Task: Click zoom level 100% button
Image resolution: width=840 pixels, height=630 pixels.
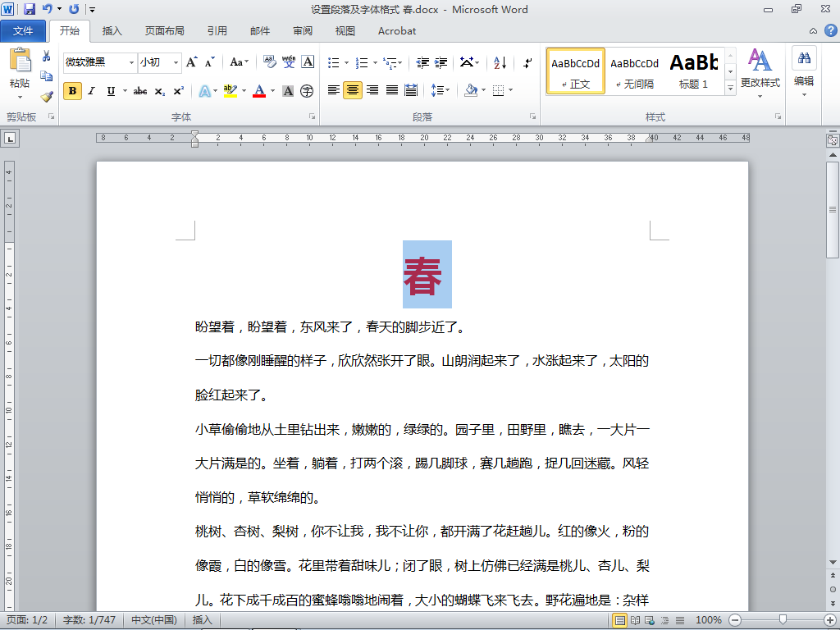Action: pyautogui.click(x=708, y=620)
